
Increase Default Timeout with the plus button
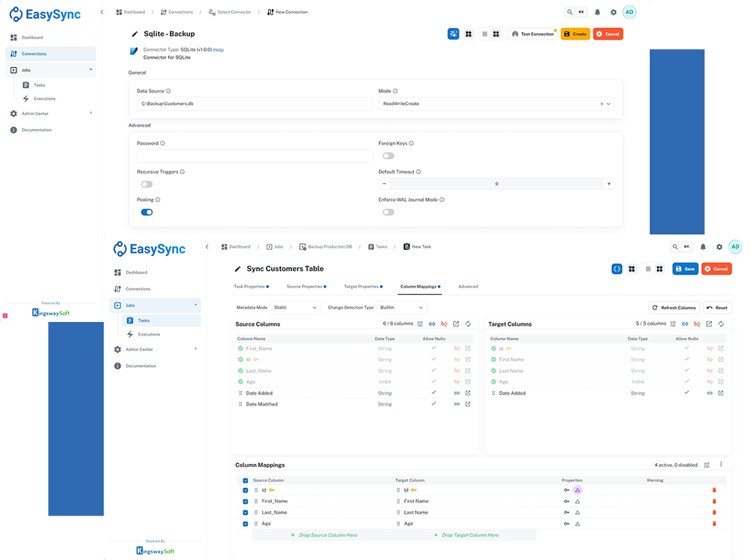[609, 184]
